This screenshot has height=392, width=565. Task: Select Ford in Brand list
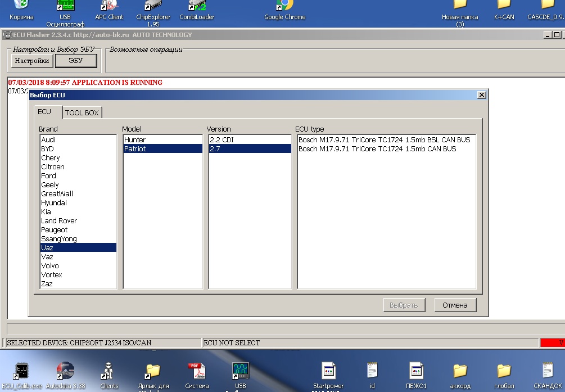[78, 175]
